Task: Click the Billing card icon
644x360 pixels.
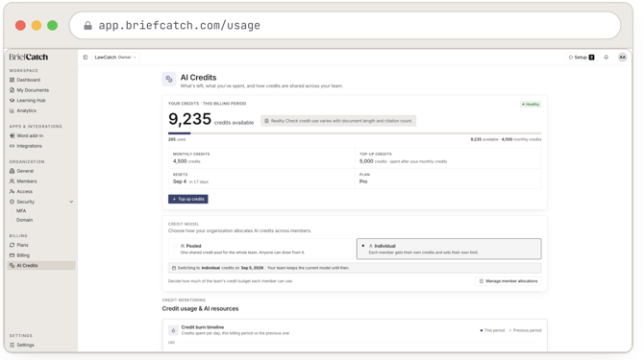Action: 12,255
